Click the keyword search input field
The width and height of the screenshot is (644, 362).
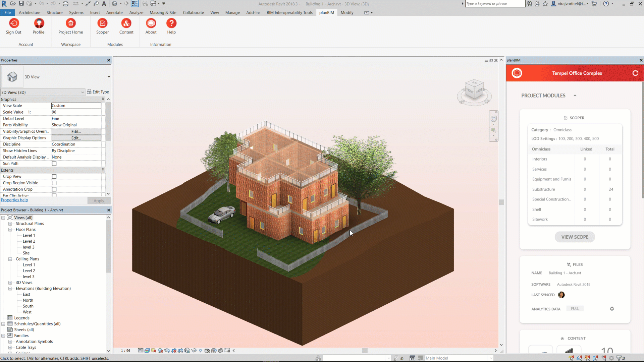pos(494,4)
